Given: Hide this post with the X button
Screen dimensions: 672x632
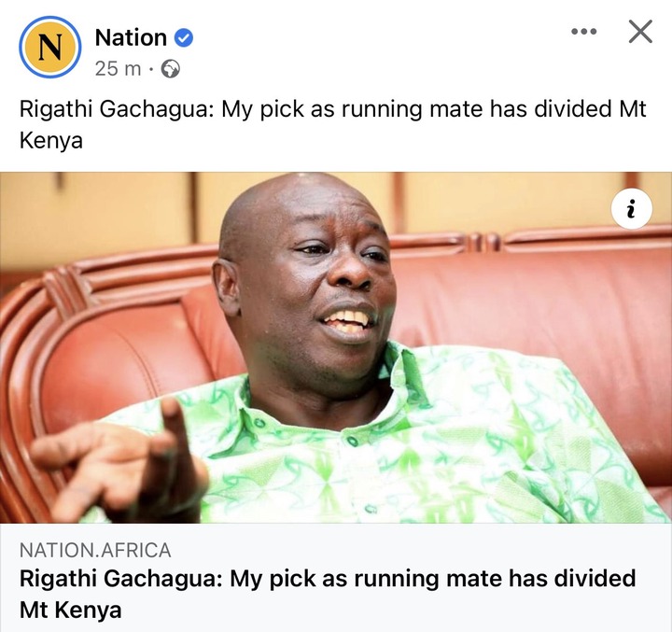Looking at the screenshot, I should [x=640, y=32].
